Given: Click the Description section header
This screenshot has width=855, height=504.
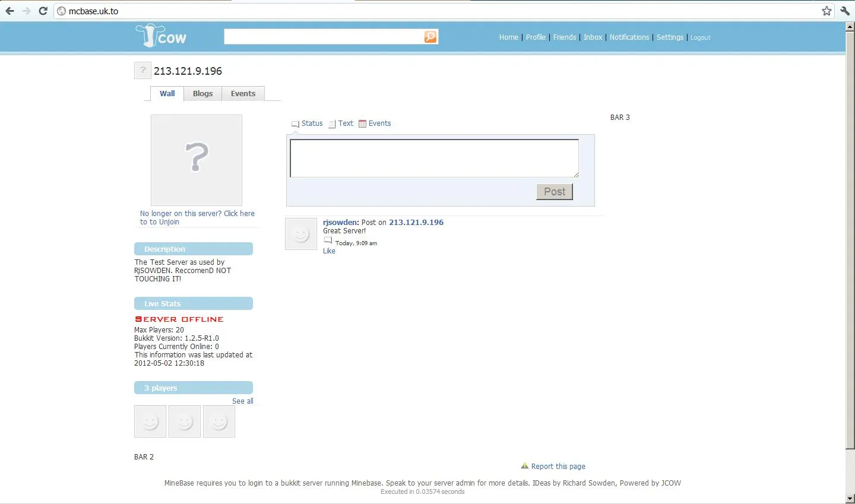Looking at the screenshot, I should pos(194,249).
